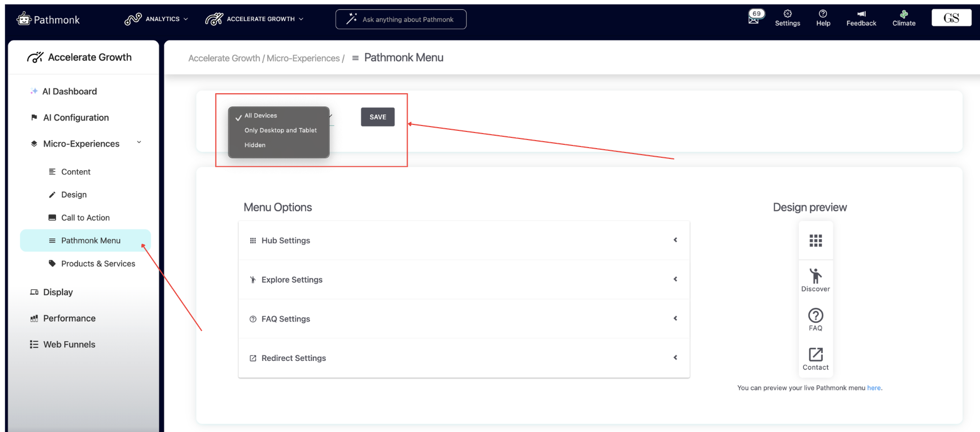Screen dimensions: 980x432
Task: Click the Display monitor icon
Action: pyautogui.click(x=34, y=292)
